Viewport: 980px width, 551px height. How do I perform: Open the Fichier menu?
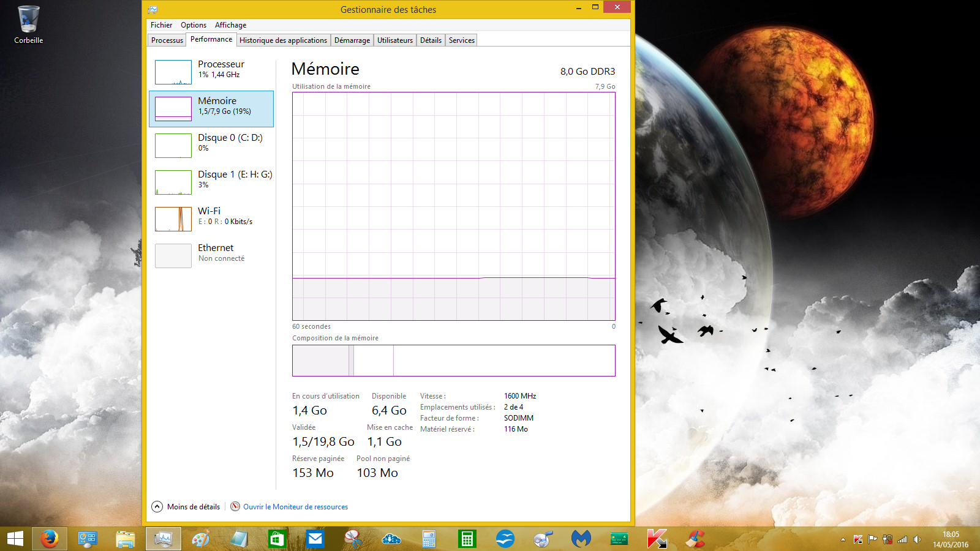click(161, 25)
